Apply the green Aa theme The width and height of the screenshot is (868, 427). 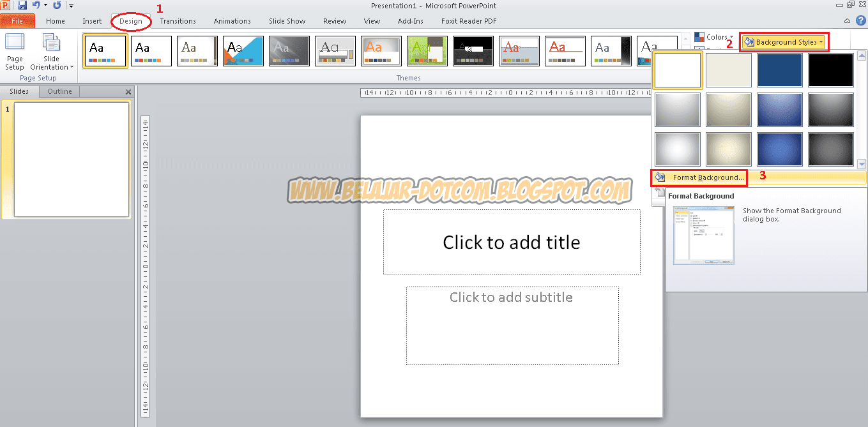pos(427,51)
